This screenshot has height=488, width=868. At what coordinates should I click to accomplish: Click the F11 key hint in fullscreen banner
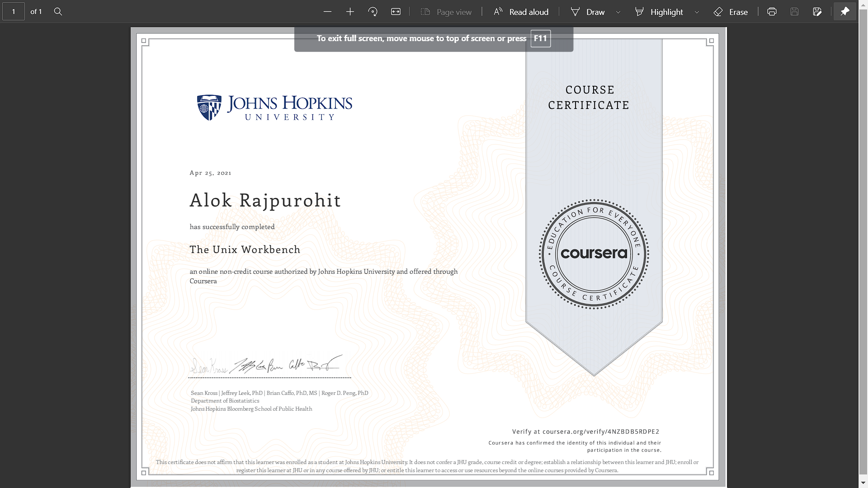pyautogui.click(x=540, y=38)
